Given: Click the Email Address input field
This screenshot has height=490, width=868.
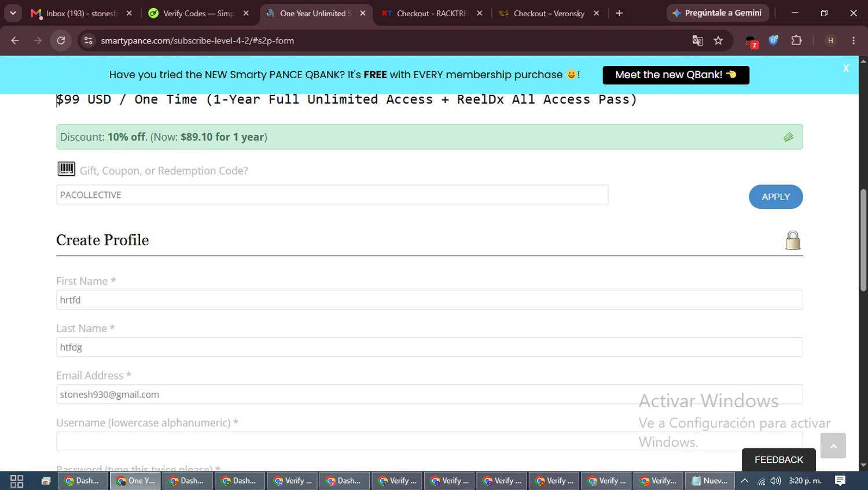Looking at the screenshot, I should (x=429, y=395).
